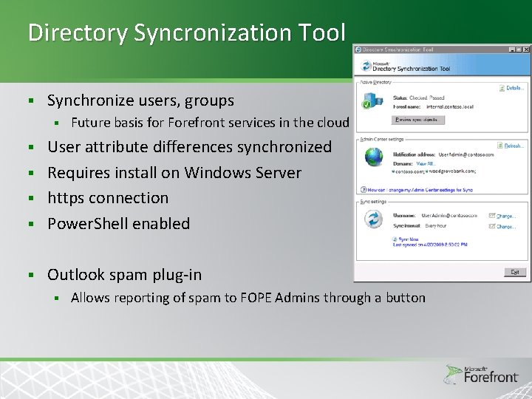Screen dimensions: 532x399
Task: Click the Future basis for Forefront services sub-bullet
Action: [211, 123]
